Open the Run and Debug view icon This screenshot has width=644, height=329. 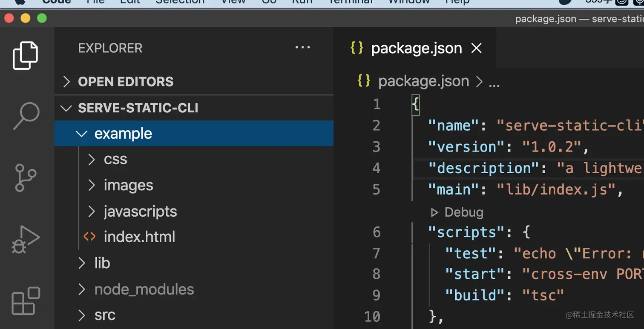[x=26, y=240]
